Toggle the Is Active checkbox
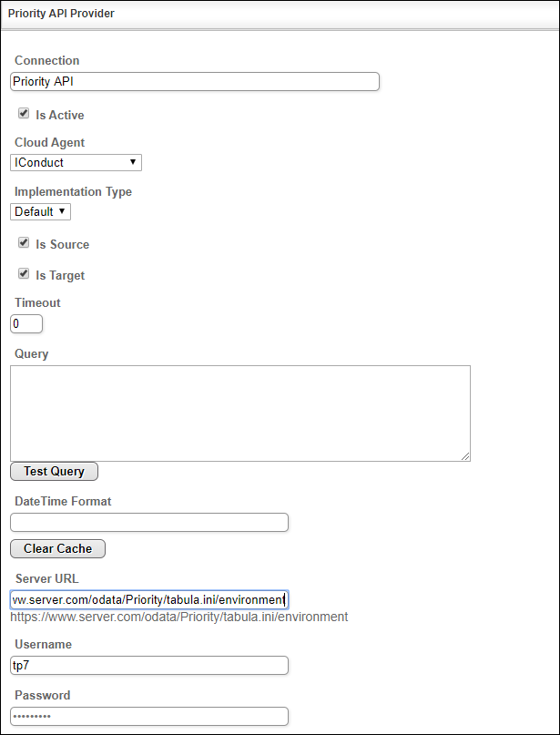This screenshot has height=735, width=560. [x=24, y=114]
